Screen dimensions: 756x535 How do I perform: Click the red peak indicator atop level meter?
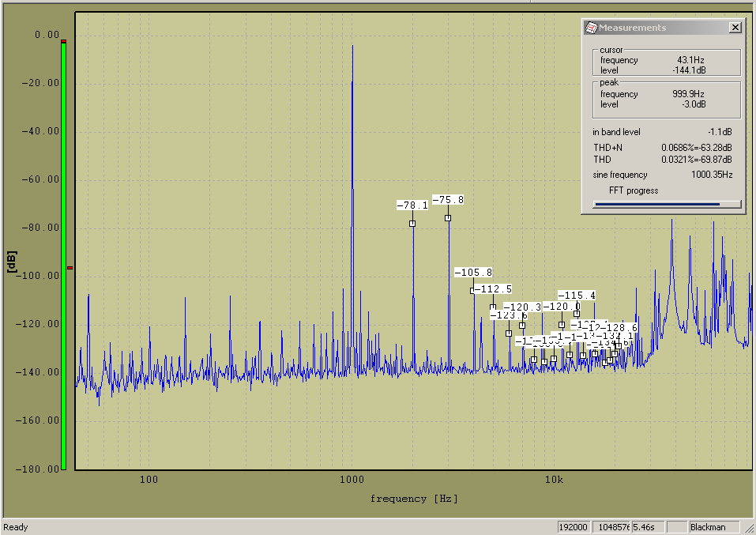click(64, 41)
